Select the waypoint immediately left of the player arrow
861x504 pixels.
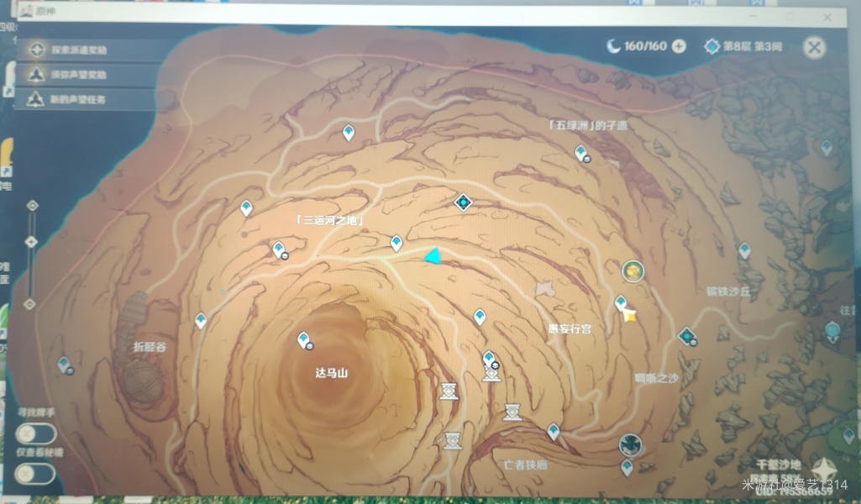coord(396,243)
